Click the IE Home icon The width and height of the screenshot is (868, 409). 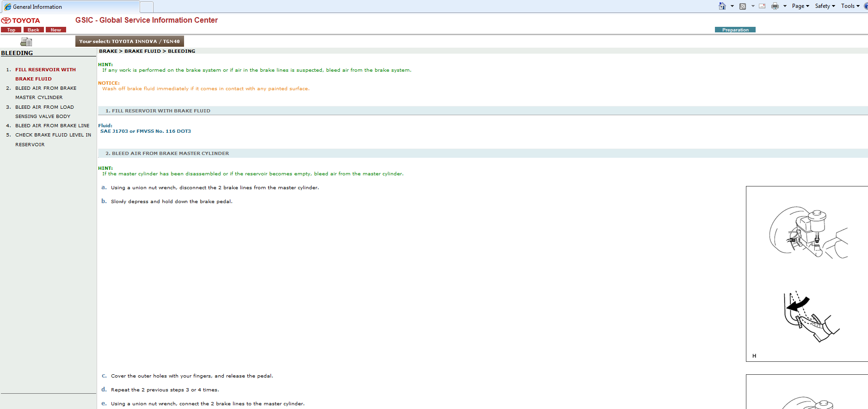click(x=722, y=6)
